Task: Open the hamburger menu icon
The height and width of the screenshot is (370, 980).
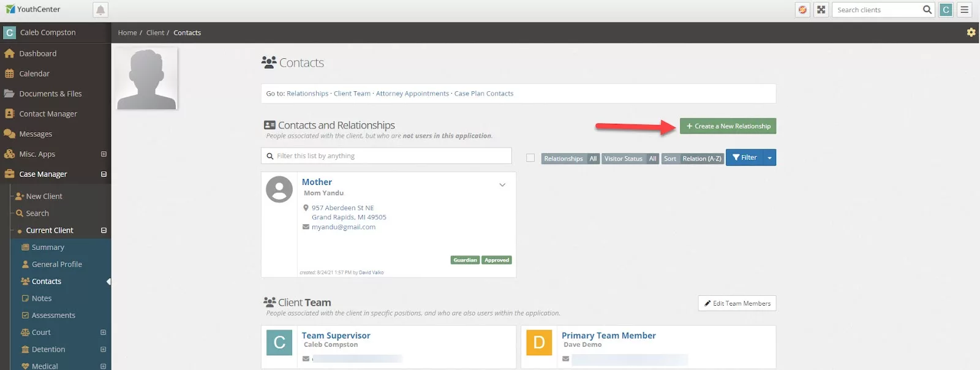Action: 965,10
